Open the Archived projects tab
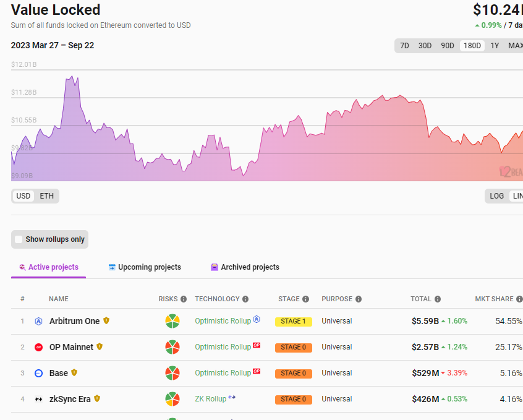Image resolution: width=523 pixels, height=420 pixels. [x=245, y=267]
